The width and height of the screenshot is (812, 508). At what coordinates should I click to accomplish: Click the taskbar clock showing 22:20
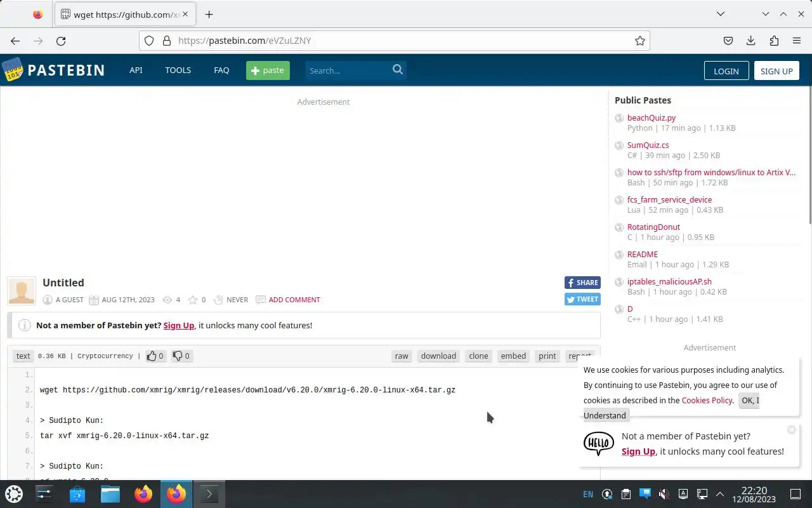(x=754, y=494)
